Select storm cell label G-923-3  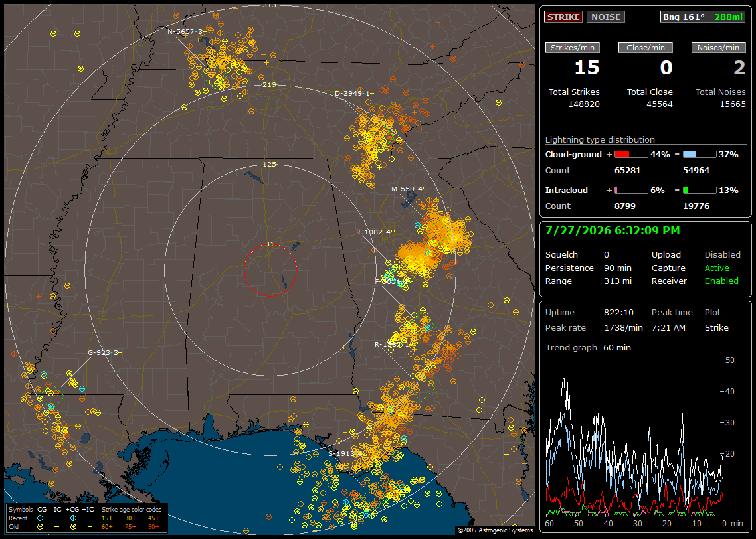[104, 352]
